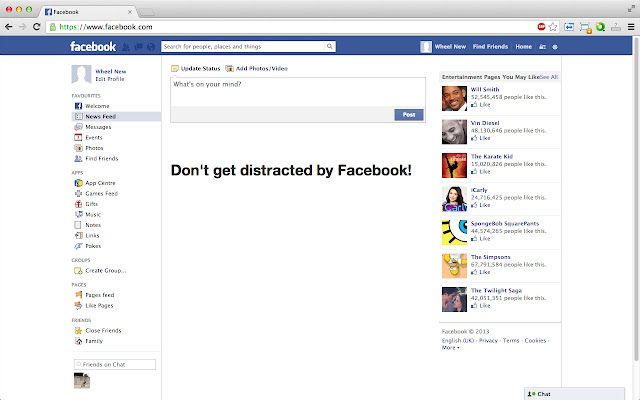Close the Facebook browser tab
The width and height of the screenshot is (640, 400).
click(130, 12)
